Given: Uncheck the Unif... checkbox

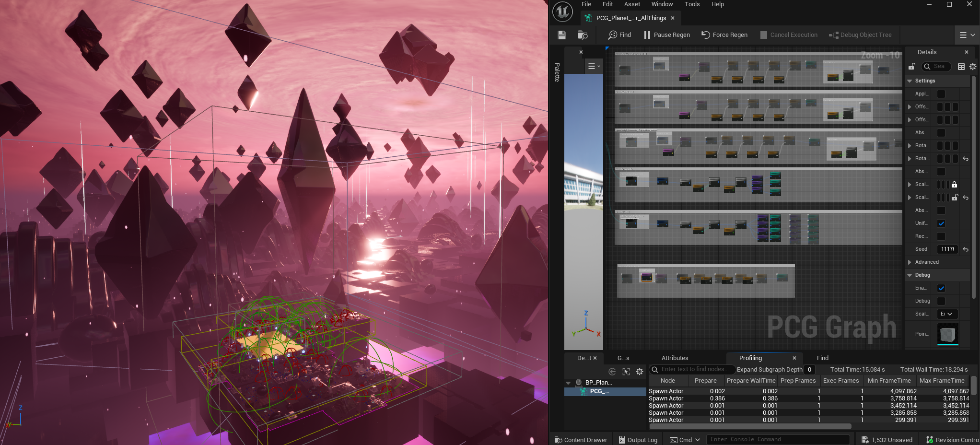Looking at the screenshot, I should [x=941, y=223].
